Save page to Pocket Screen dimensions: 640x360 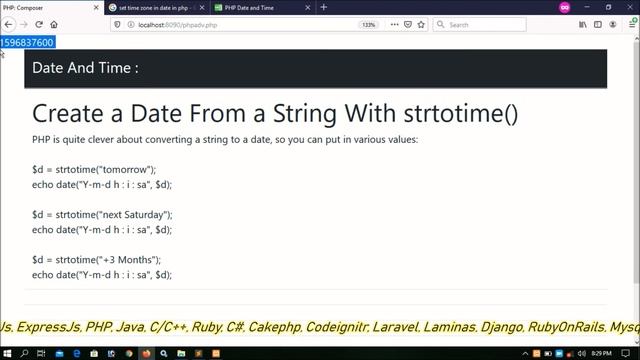(408, 24)
